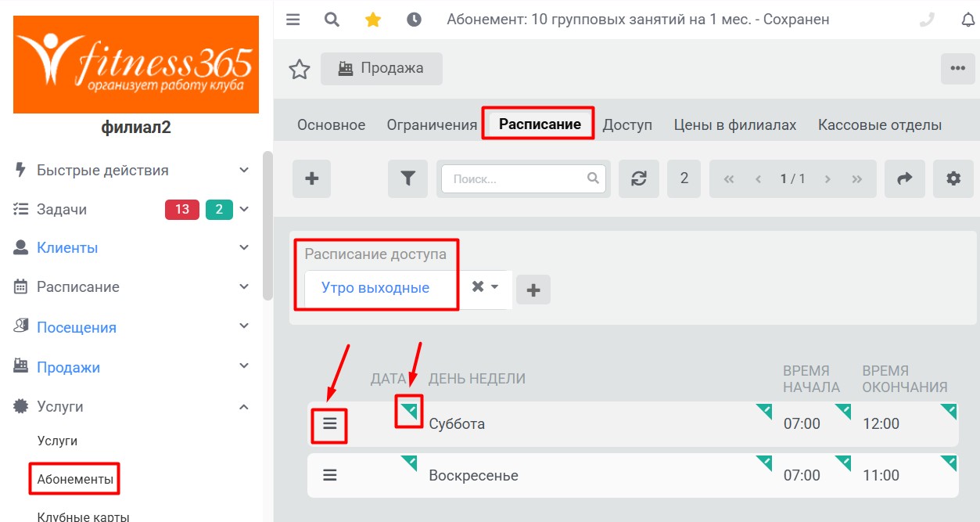Viewport: 980px width, 522px height.
Task: Go to next page of list
Action: [x=827, y=179]
